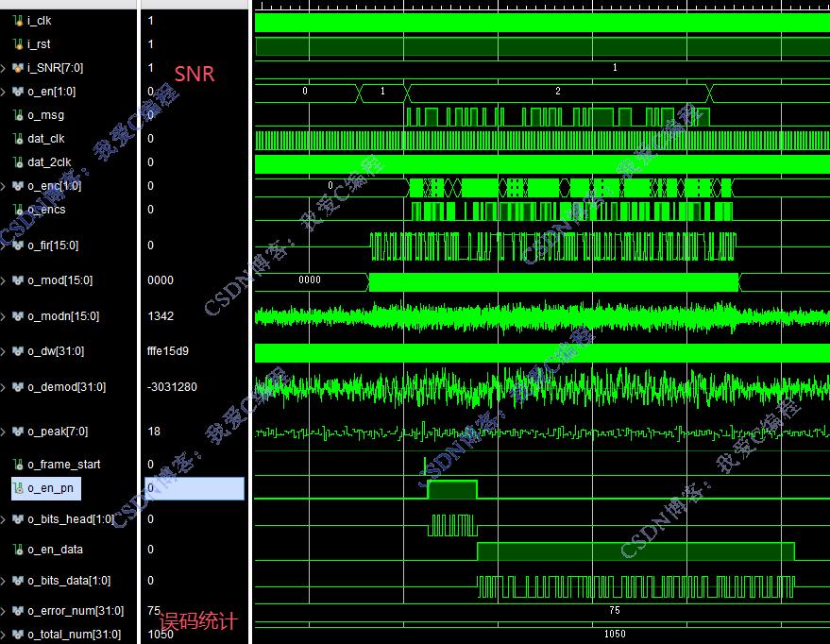830x644 pixels.
Task: Click the o_msg signal icon
Action: (18, 115)
